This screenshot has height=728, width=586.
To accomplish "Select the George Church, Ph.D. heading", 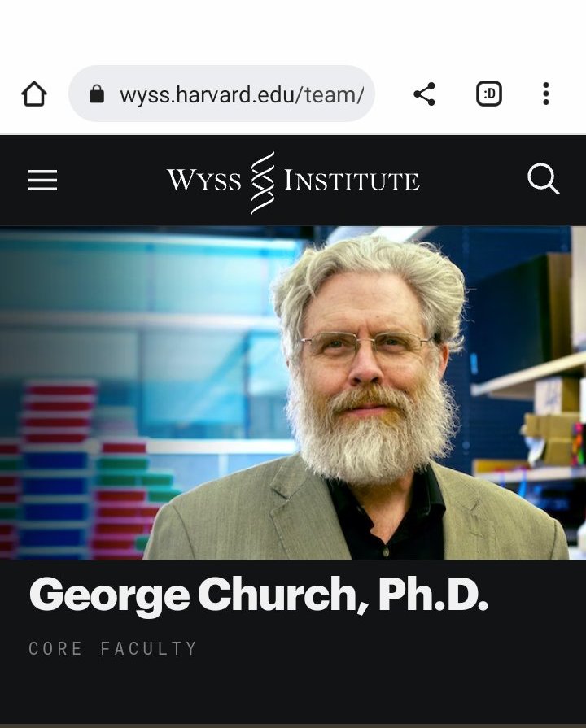I will [x=258, y=595].
